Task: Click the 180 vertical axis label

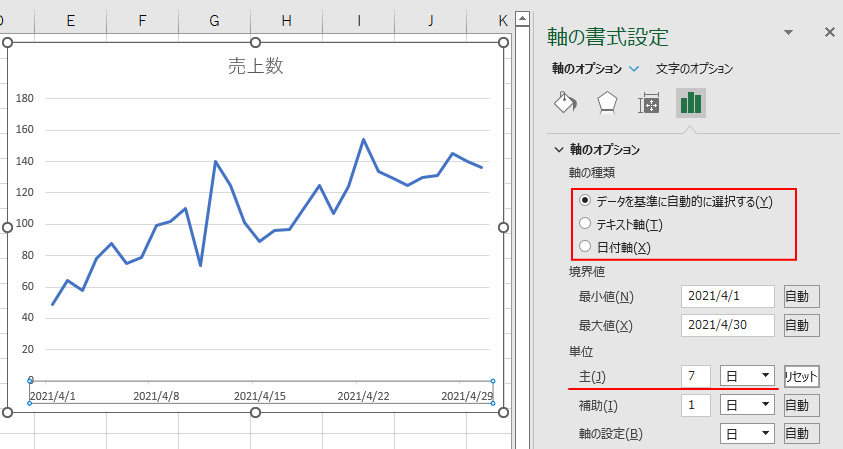Action: [25, 98]
